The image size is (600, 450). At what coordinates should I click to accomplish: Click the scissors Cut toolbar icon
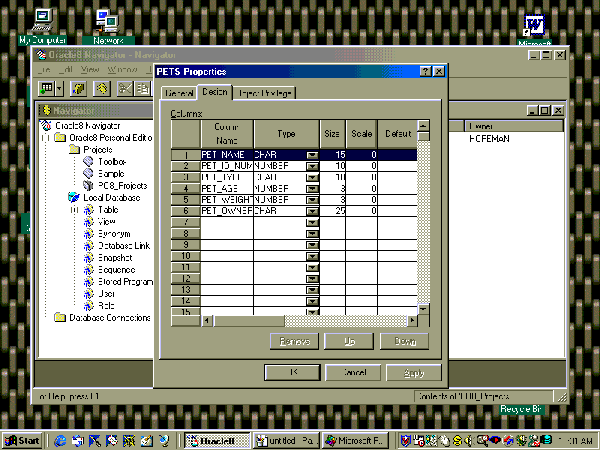(124, 89)
